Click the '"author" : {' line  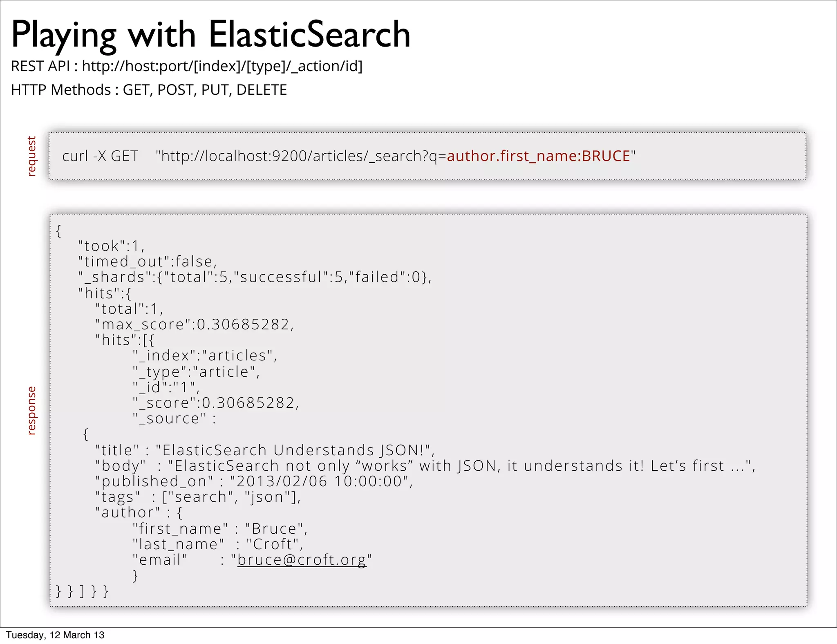[x=139, y=512]
